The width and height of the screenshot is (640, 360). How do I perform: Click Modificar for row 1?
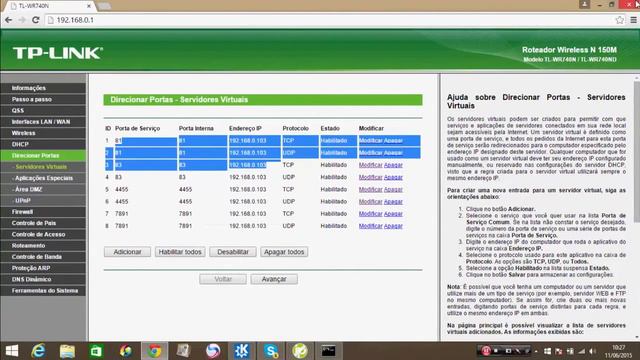point(371,140)
